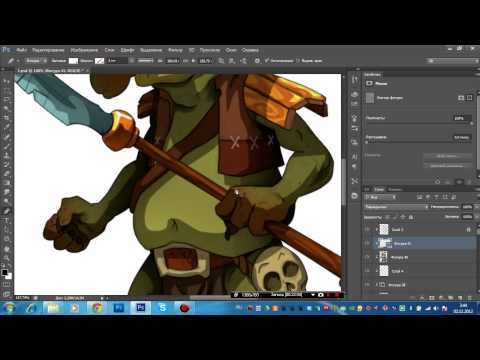Select the Brush tool
Screen dimensions: 480x360
coord(6,146)
